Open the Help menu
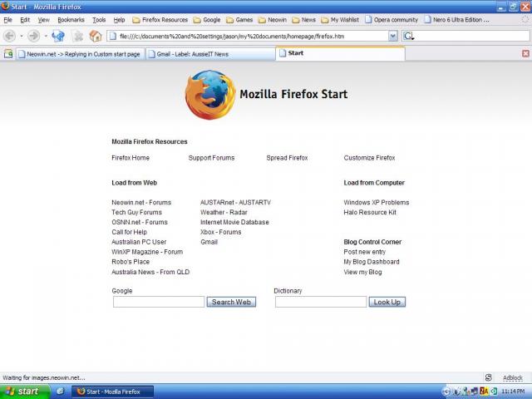The image size is (532, 399). pyautogui.click(x=119, y=20)
